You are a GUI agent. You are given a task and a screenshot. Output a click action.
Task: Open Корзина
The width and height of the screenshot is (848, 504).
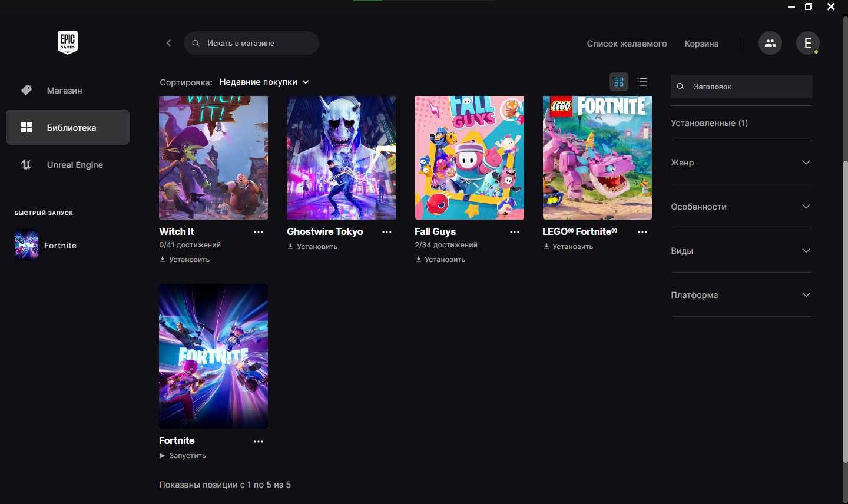[701, 44]
